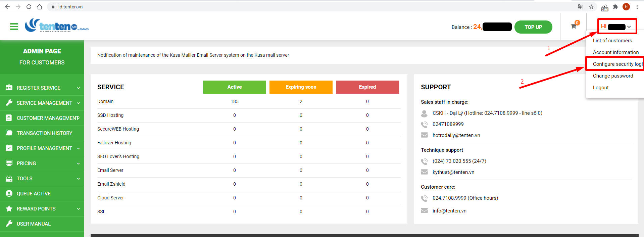Expand Register Service chevron
Viewport: 644px width, 237px height.
(78, 88)
